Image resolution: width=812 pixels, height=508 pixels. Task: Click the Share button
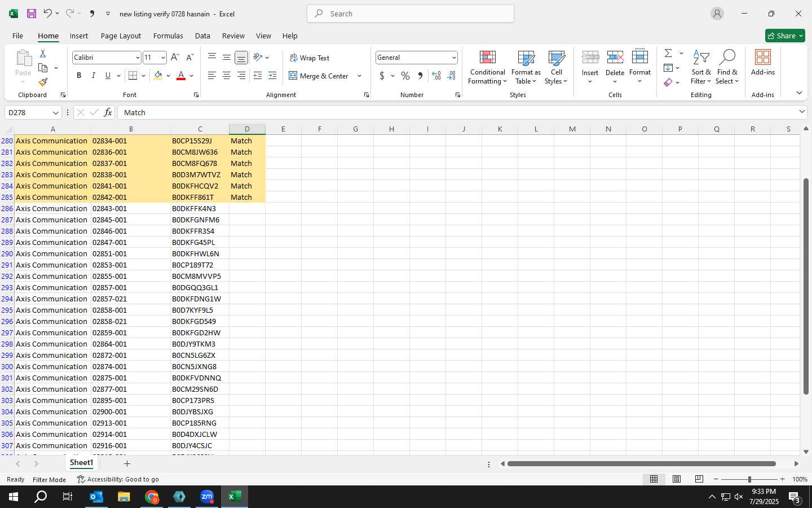pyautogui.click(x=785, y=36)
